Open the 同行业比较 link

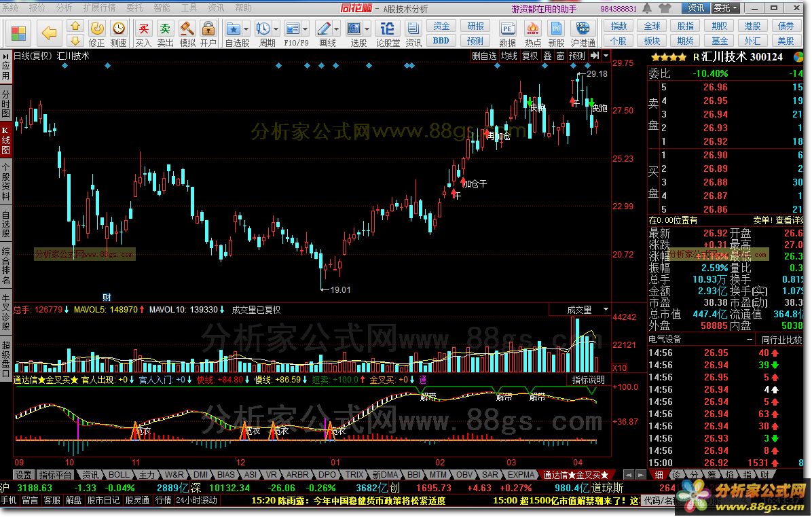click(781, 340)
